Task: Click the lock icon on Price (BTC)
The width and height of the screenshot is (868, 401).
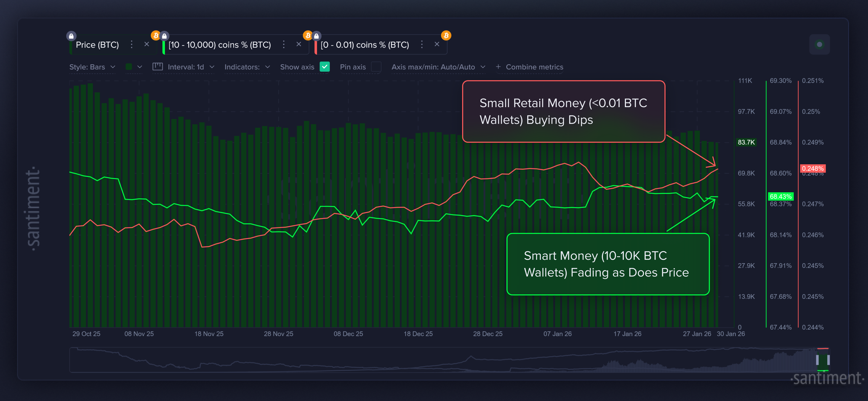Action: click(71, 35)
